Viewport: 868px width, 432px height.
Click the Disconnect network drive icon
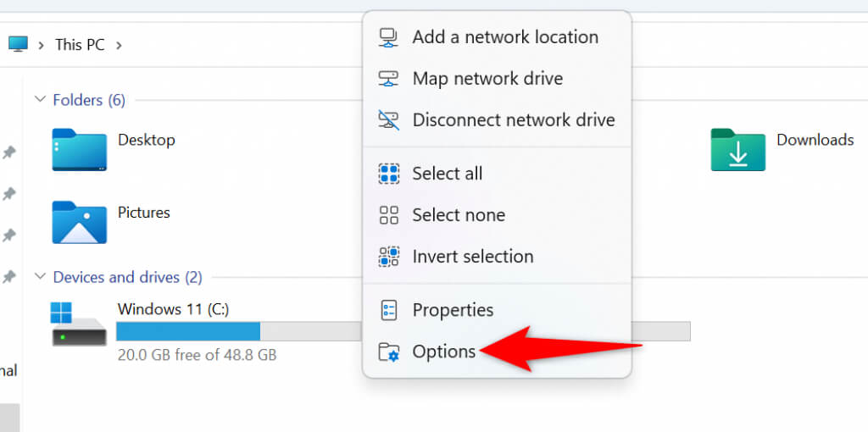click(x=388, y=120)
